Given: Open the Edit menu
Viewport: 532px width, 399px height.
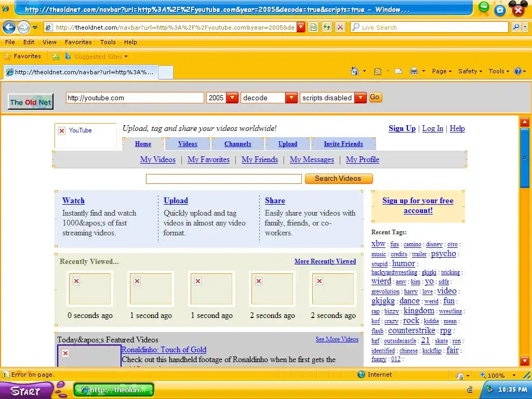Looking at the screenshot, I should tap(29, 42).
